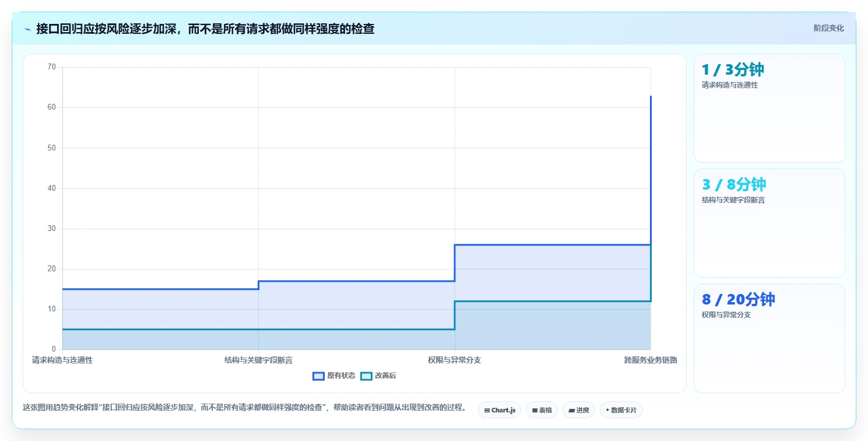Select the 表格 chip
The height and width of the screenshot is (441, 868).
tap(542, 410)
